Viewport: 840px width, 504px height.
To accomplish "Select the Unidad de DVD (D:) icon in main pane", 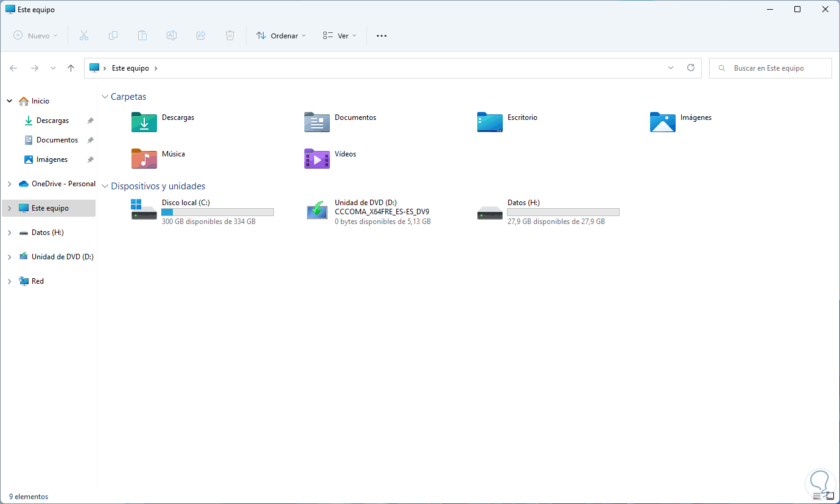I will click(x=317, y=209).
